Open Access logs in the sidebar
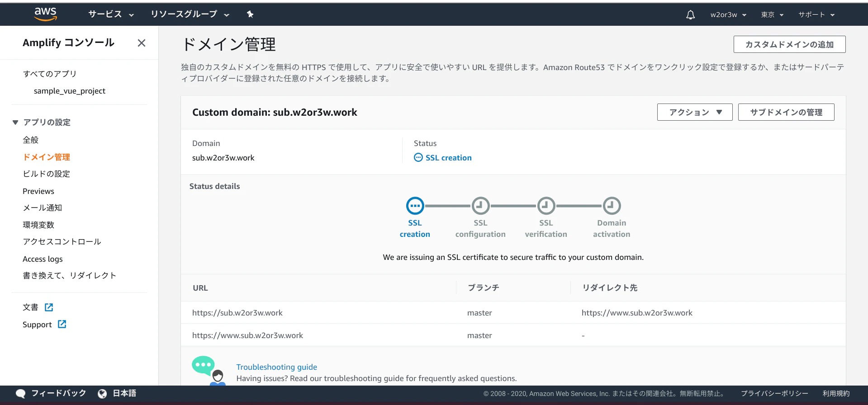 pyautogui.click(x=43, y=259)
